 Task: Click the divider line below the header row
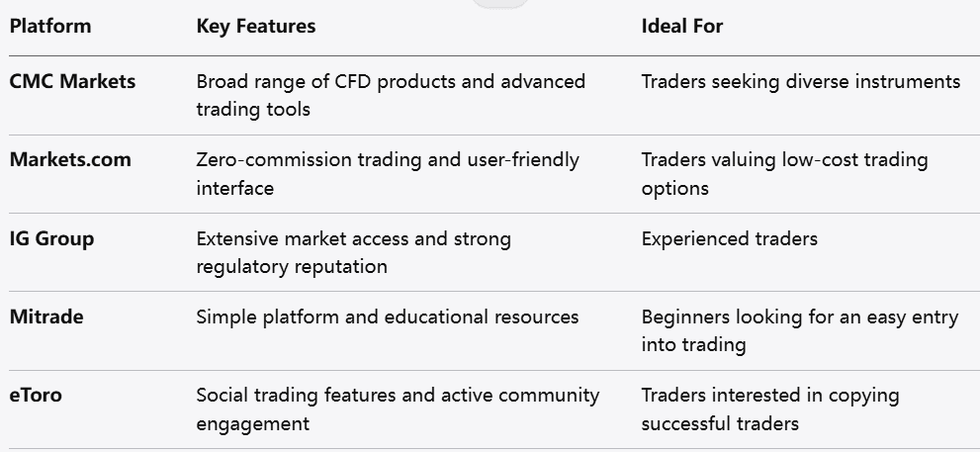tap(490, 55)
